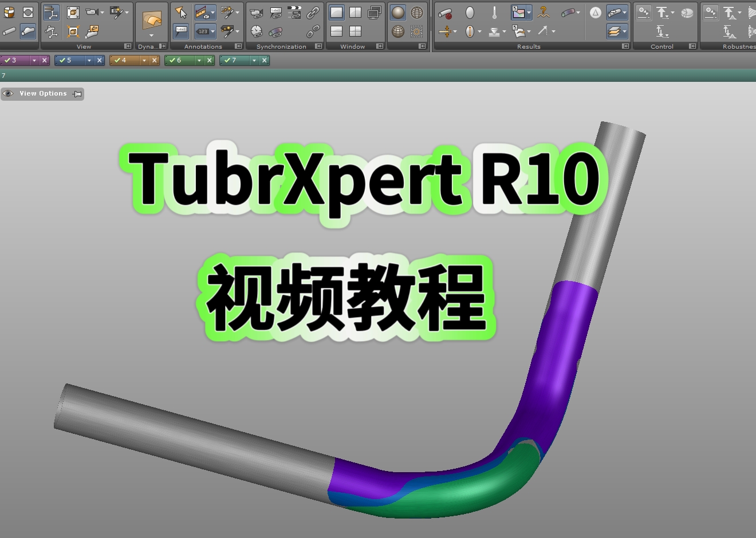
Task: Collapse the Annotations toolbar group
Action: pos(238,46)
